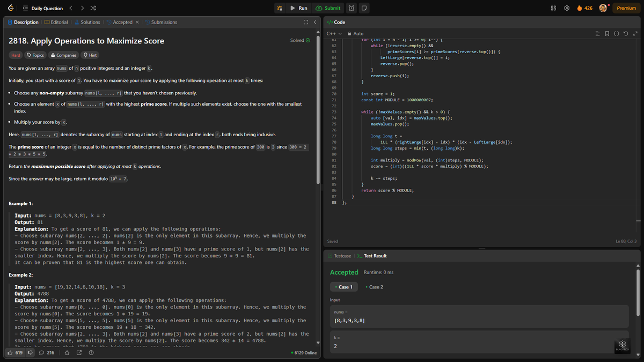
Task: Start the timer alarm clock icon
Action: click(352, 8)
